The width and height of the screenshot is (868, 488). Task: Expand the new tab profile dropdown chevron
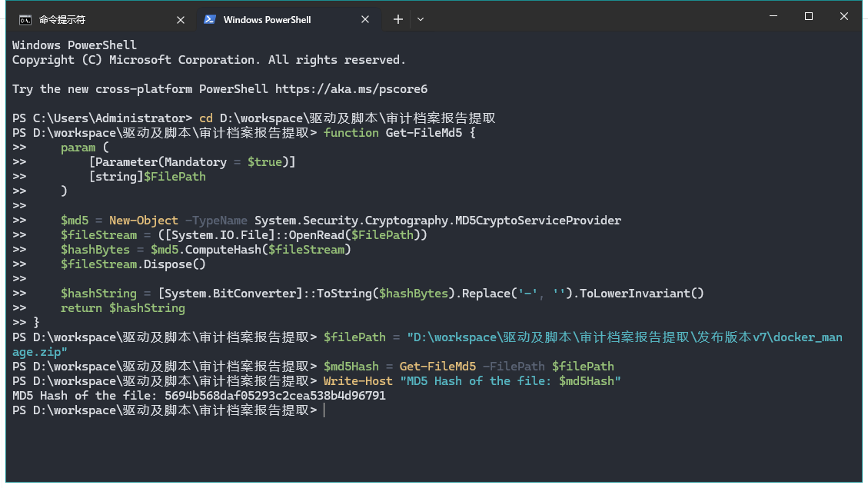[x=421, y=20]
